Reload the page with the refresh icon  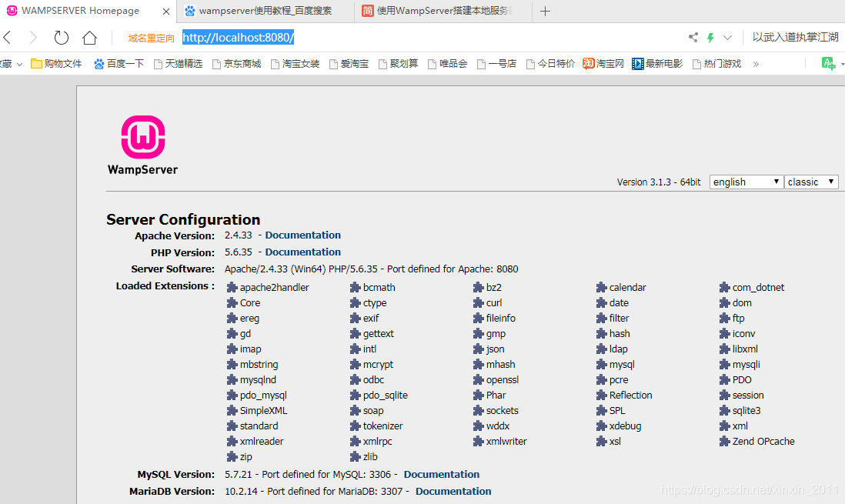[x=62, y=37]
